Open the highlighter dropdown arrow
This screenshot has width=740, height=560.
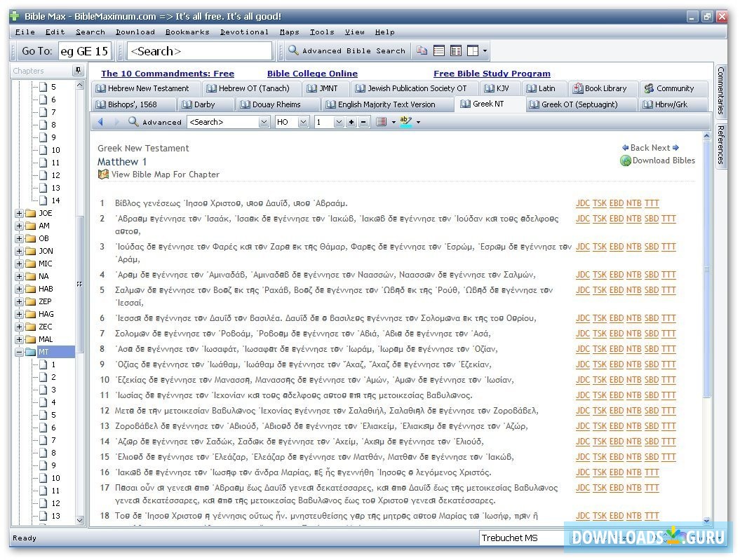(x=418, y=123)
